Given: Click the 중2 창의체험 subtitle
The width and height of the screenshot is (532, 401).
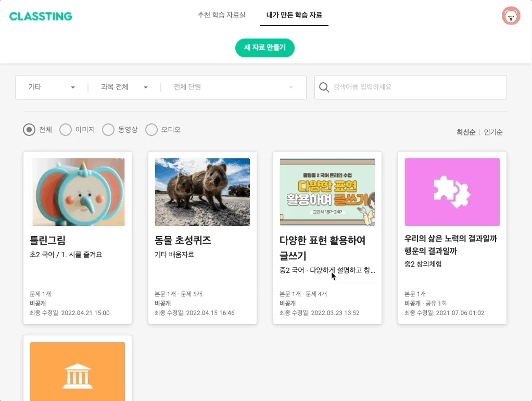Looking at the screenshot, I should point(423,264).
